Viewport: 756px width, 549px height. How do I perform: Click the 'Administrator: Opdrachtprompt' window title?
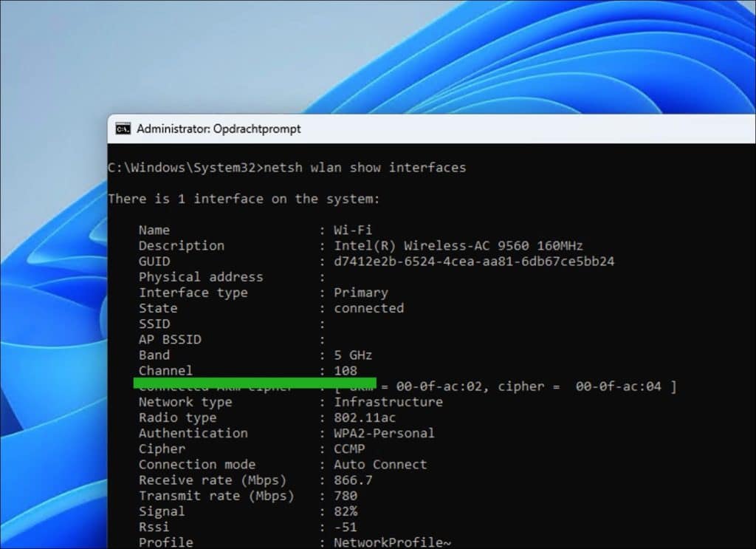(219, 129)
